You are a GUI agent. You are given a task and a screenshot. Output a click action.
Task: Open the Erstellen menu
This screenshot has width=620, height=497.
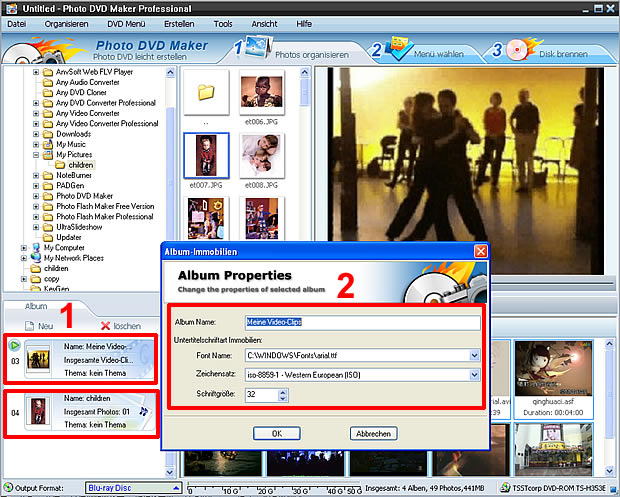coord(179,24)
